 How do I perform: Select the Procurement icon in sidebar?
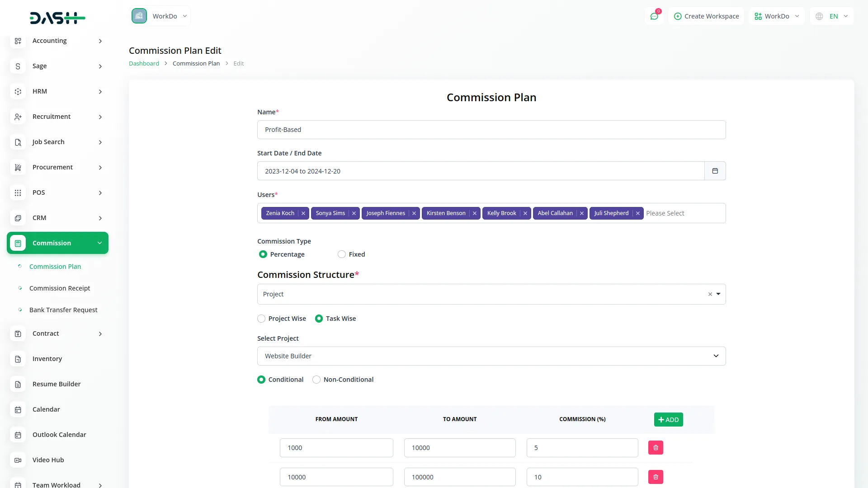click(18, 167)
